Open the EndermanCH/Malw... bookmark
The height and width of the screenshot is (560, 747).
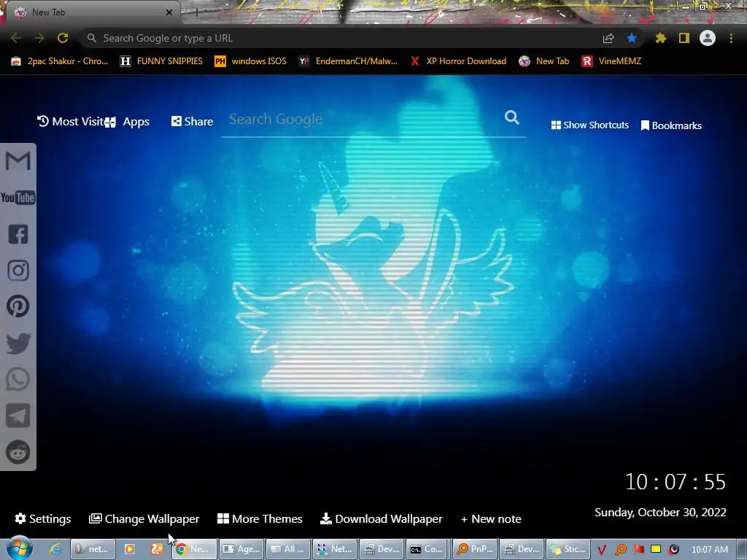pyautogui.click(x=348, y=61)
